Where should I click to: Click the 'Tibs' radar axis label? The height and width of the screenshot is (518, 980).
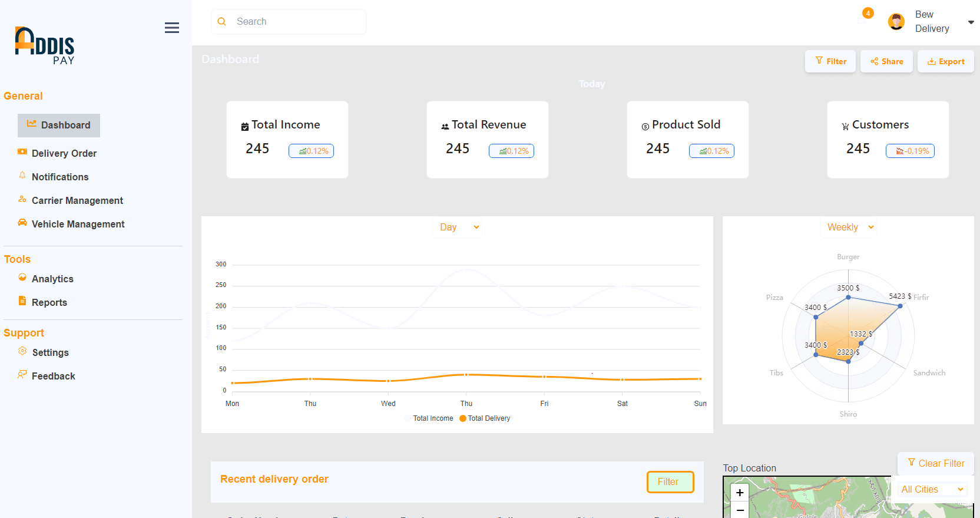point(776,373)
